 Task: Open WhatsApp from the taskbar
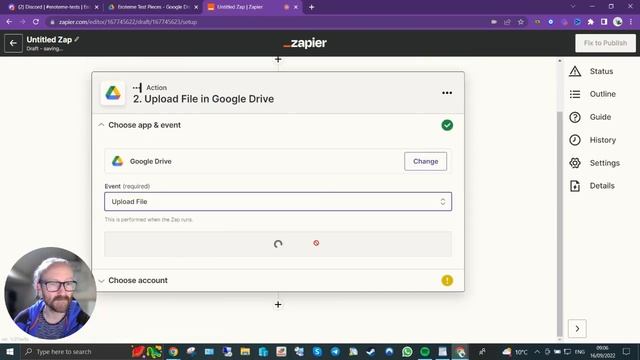[407, 351]
